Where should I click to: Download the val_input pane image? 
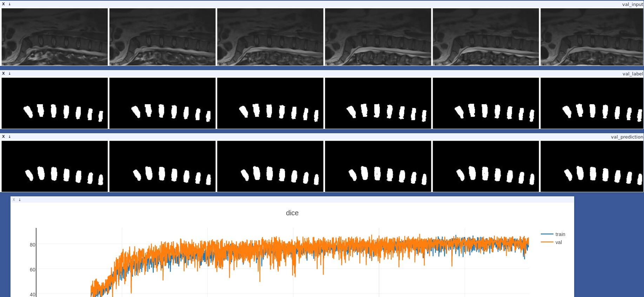[x=9, y=4]
